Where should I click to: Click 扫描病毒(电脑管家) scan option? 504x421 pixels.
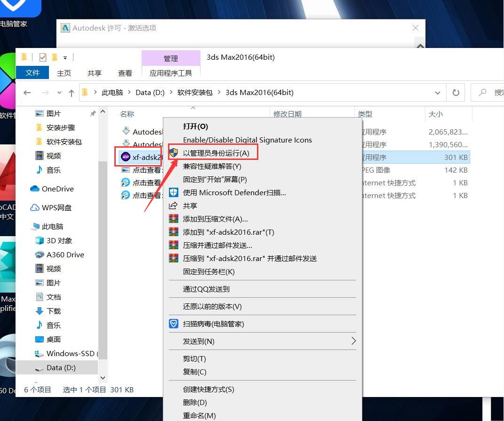click(213, 324)
